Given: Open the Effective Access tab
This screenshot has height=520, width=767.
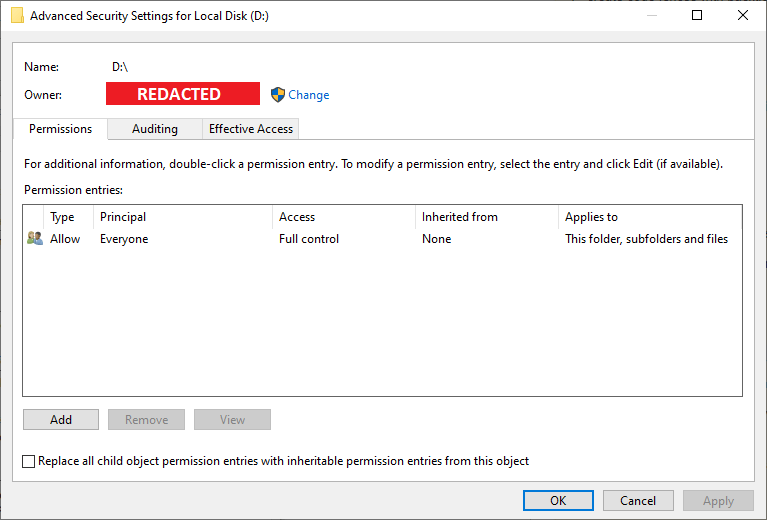Looking at the screenshot, I should point(251,129).
